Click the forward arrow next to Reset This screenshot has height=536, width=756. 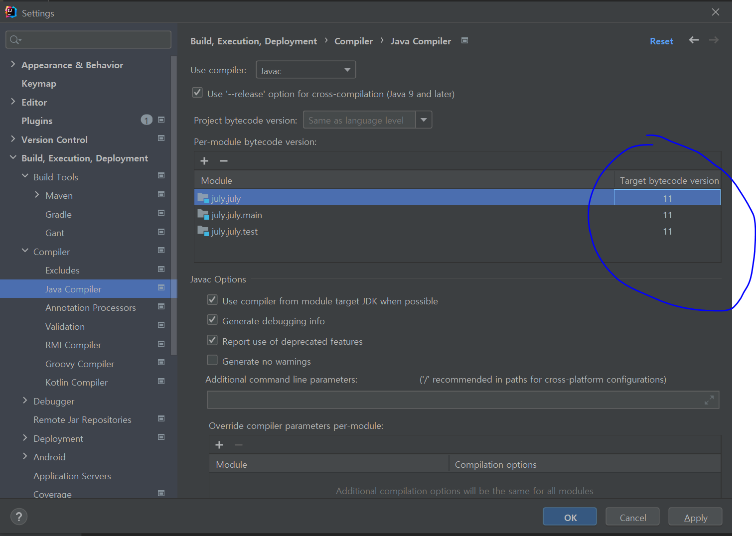(x=714, y=40)
